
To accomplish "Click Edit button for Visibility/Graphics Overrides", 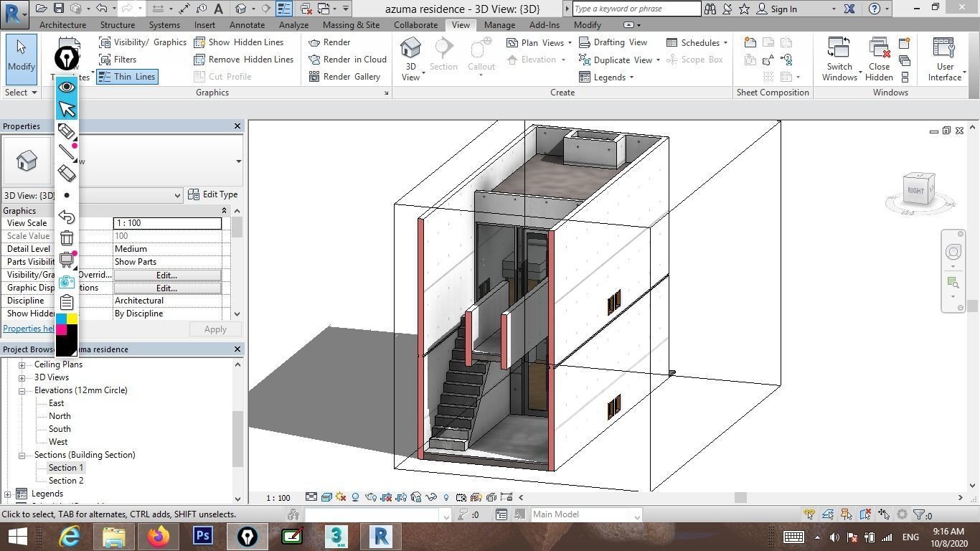I will [x=166, y=275].
